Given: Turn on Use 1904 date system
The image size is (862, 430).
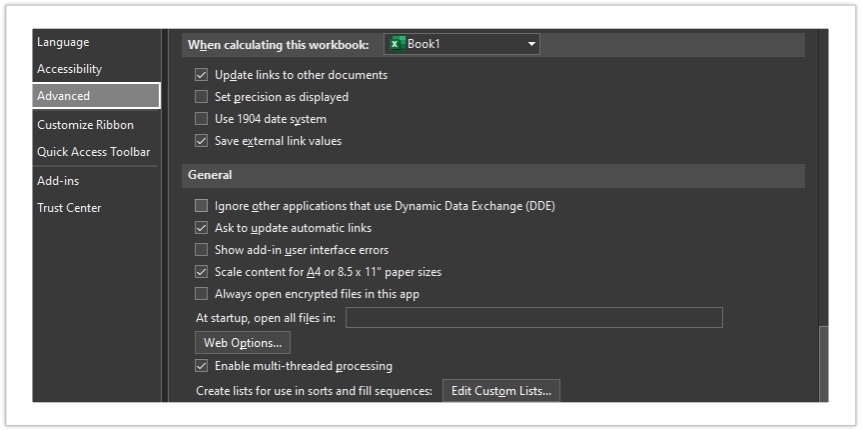Looking at the screenshot, I should click(x=201, y=119).
